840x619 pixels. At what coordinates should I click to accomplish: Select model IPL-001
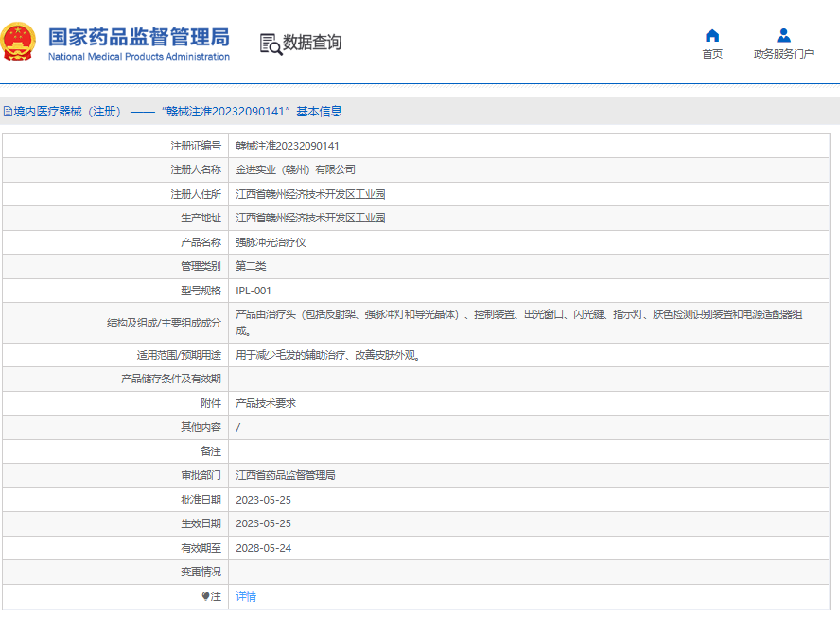pyautogui.click(x=254, y=291)
